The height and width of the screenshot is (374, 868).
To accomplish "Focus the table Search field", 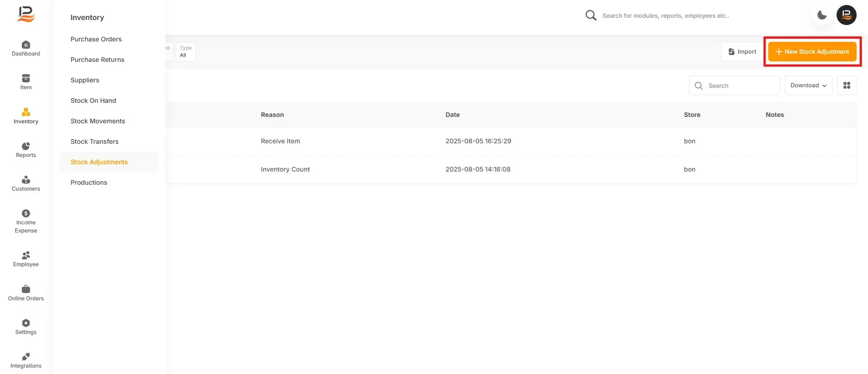I will [x=735, y=86].
